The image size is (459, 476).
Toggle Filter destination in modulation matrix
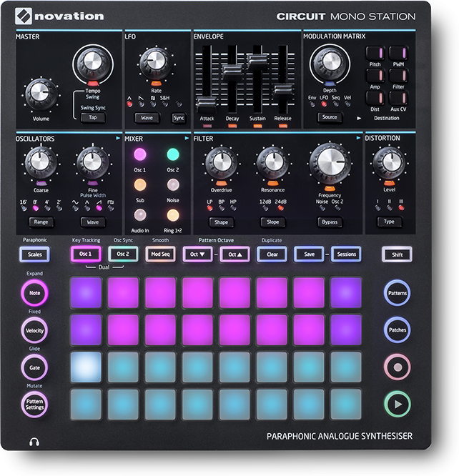398,76
